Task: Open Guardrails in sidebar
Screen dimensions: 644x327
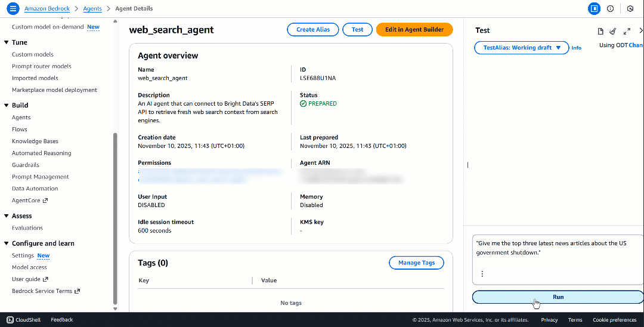Action: point(26,165)
